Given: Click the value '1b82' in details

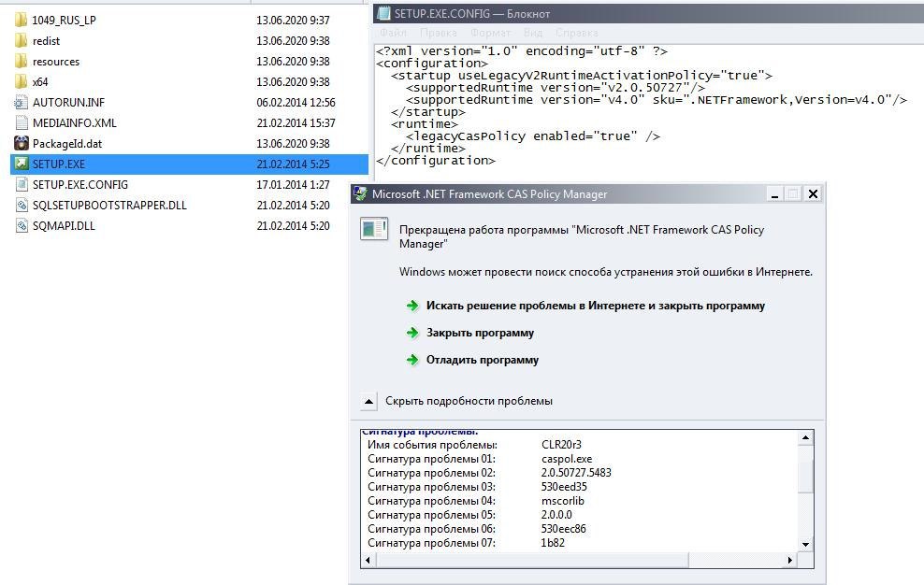Looking at the screenshot, I should 552,543.
